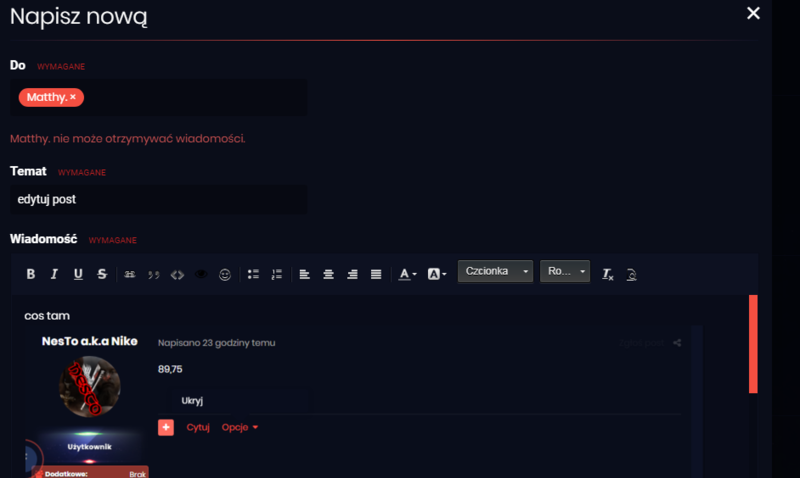Click the red editor scrollbar thumb
This screenshot has height=478, width=800.
[753, 344]
